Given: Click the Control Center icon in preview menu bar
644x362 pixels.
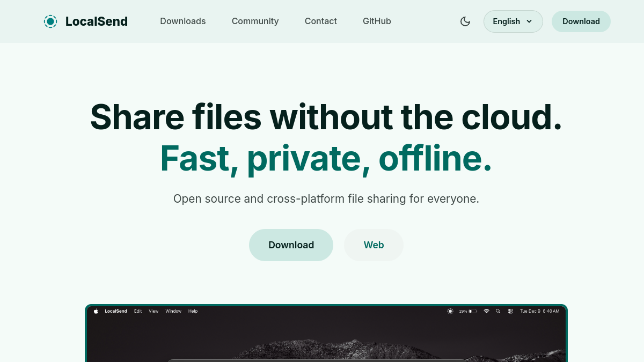Looking at the screenshot, I should (x=510, y=311).
